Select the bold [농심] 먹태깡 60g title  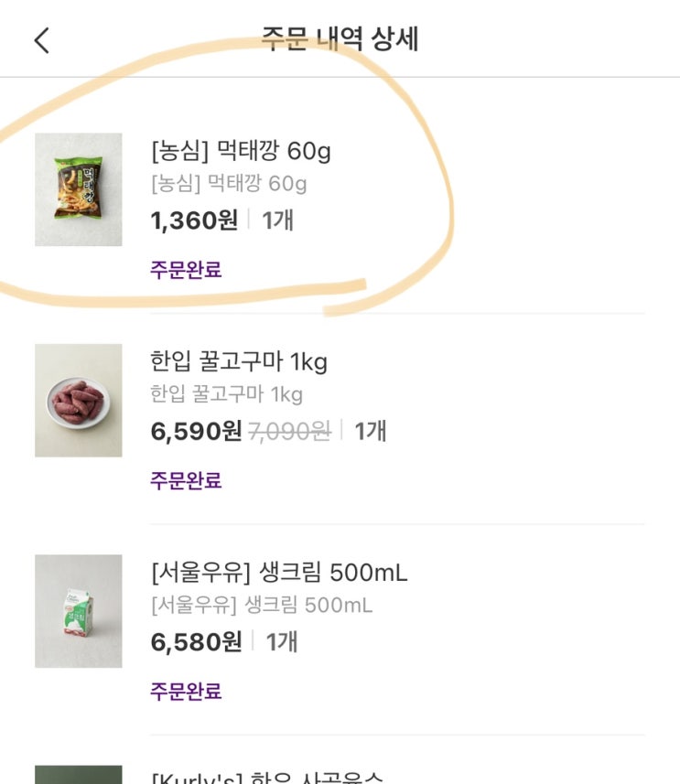pos(241,150)
